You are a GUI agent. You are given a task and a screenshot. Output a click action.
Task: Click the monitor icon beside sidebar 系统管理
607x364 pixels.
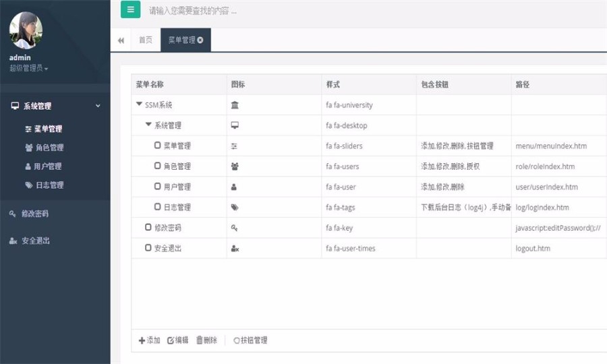[x=15, y=106]
